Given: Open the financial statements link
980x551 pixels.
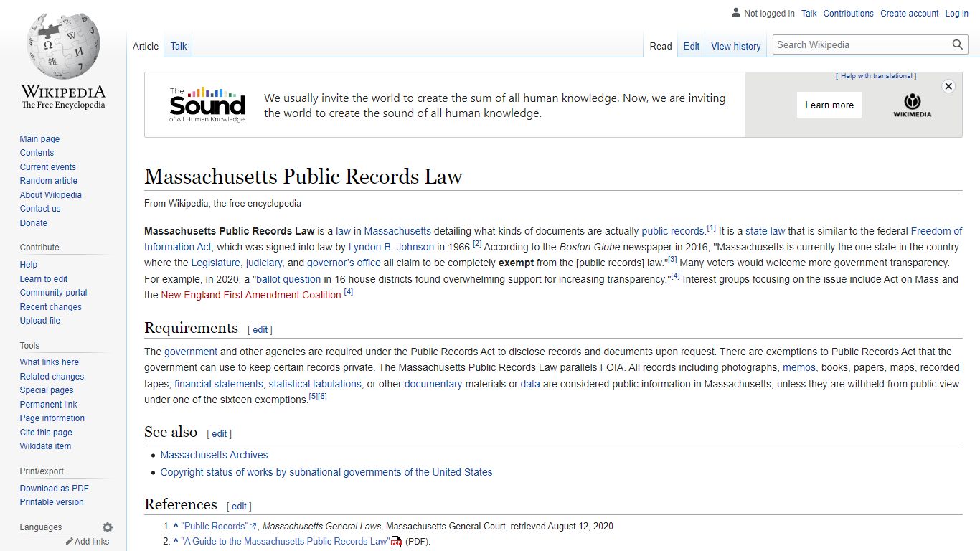Looking at the screenshot, I should 219,384.
